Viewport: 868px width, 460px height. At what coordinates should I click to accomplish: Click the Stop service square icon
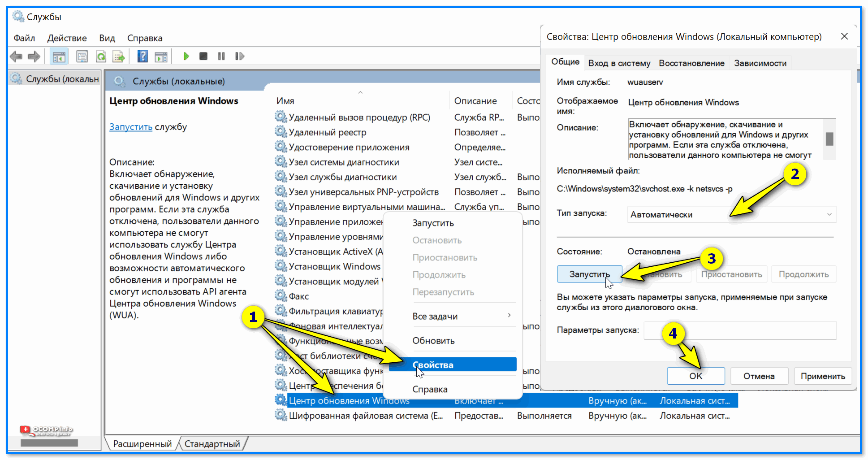click(203, 56)
